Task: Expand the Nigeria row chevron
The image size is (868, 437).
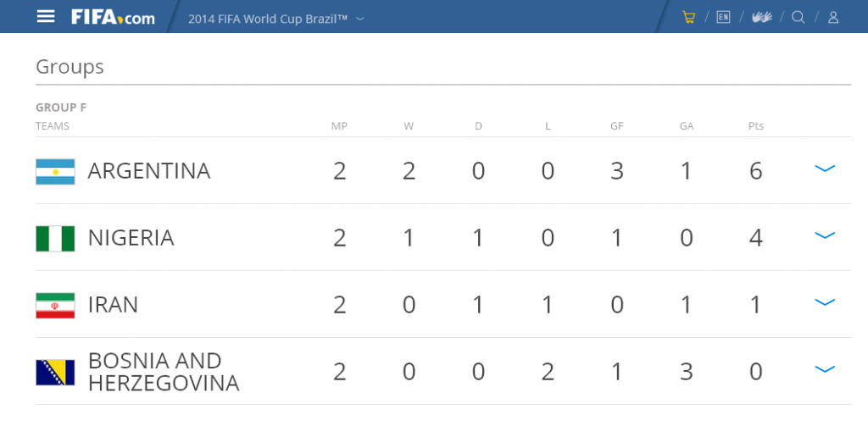Action: click(x=825, y=235)
